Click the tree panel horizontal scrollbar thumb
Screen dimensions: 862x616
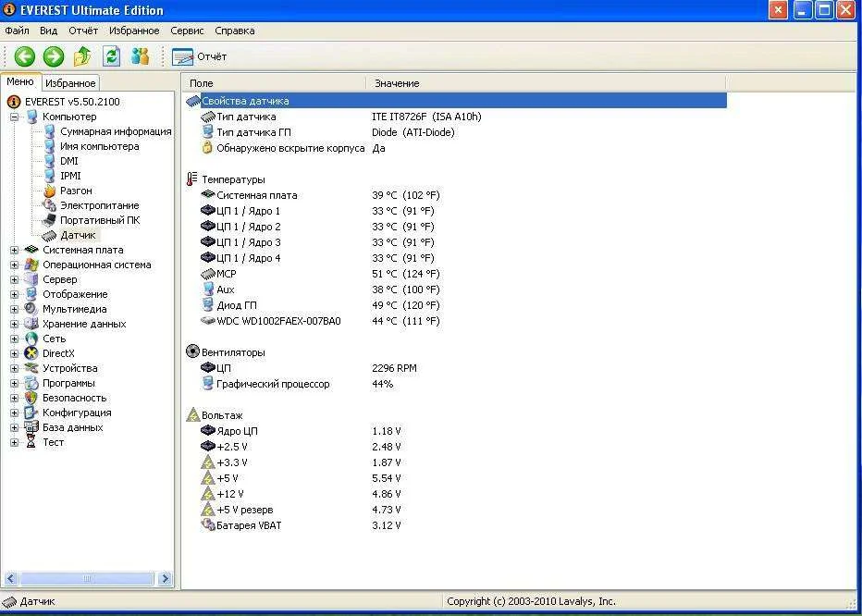tap(86, 579)
